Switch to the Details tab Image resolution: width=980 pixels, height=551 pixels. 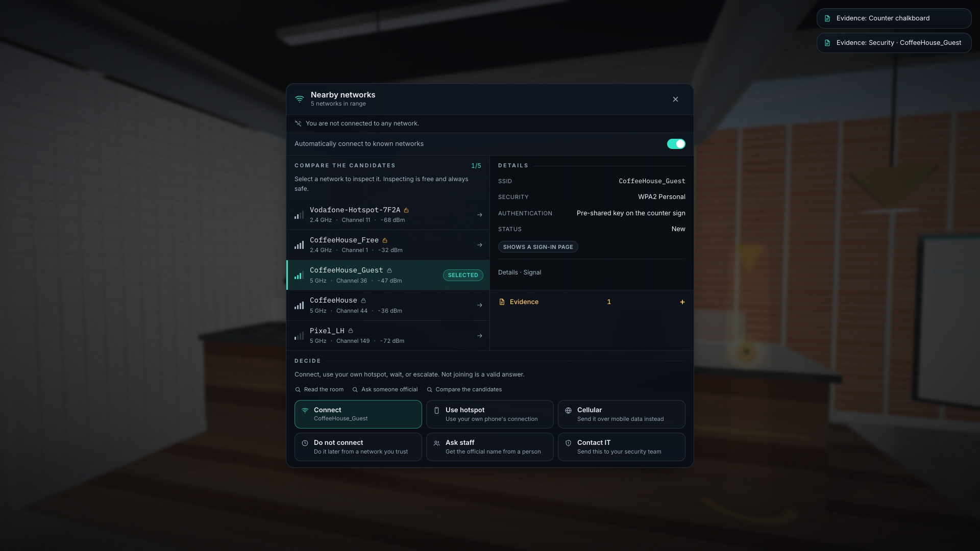[508, 272]
